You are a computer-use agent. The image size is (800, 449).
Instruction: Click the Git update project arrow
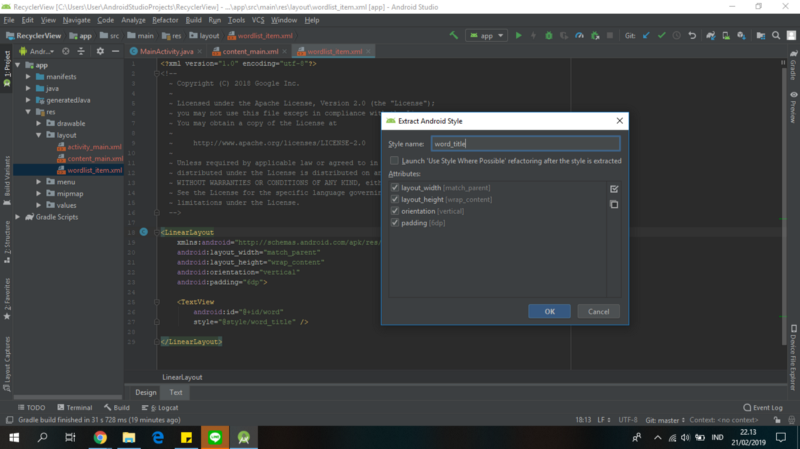point(646,36)
